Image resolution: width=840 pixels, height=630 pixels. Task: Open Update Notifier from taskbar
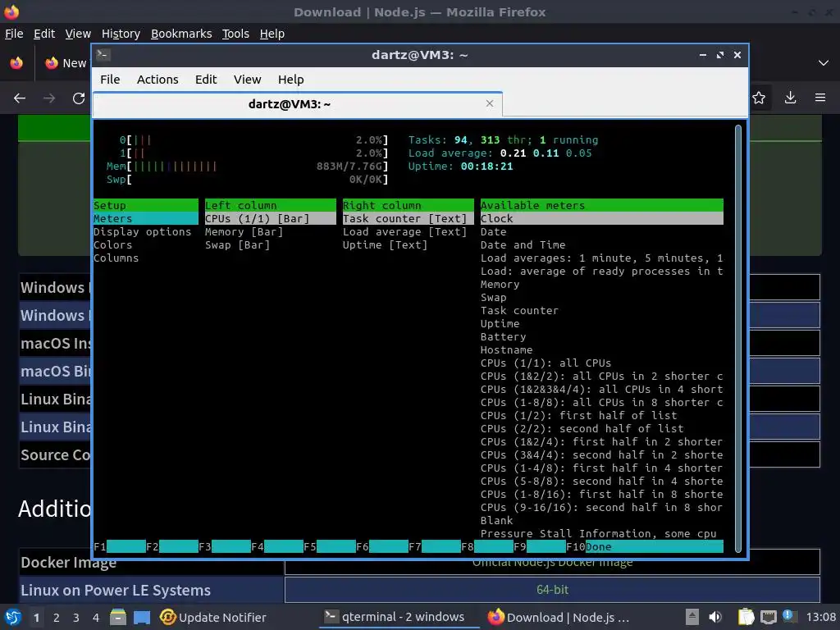coord(212,617)
